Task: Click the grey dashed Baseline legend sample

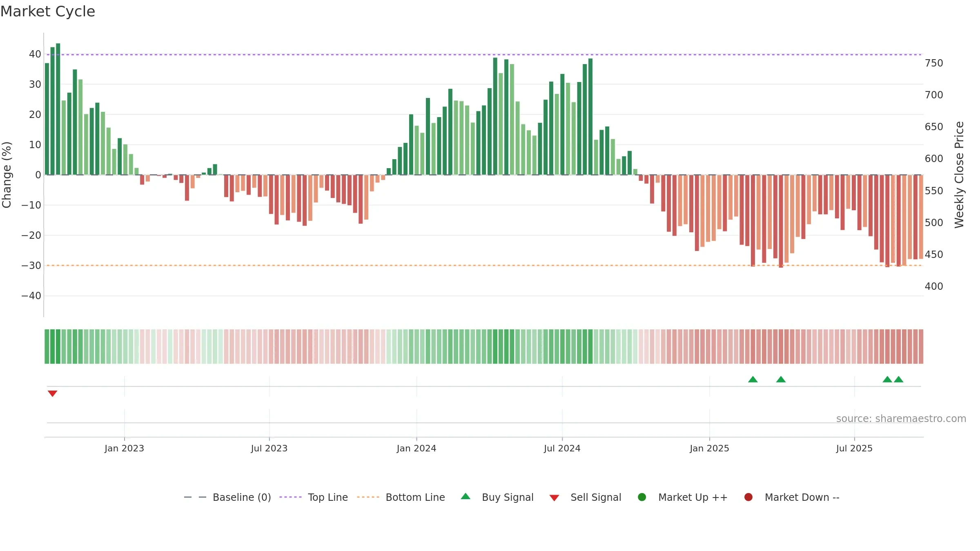Action: pyautogui.click(x=195, y=497)
